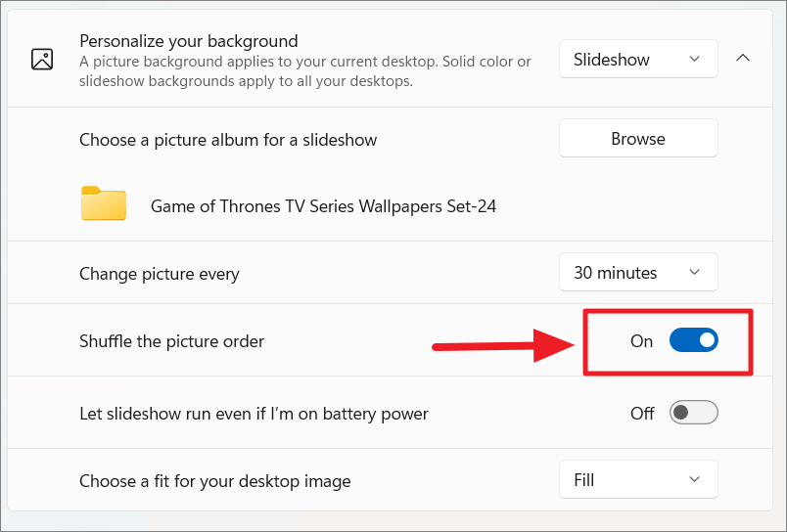787x532 pixels.
Task: Click the Off label beside battery toggle
Action: click(x=642, y=413)
